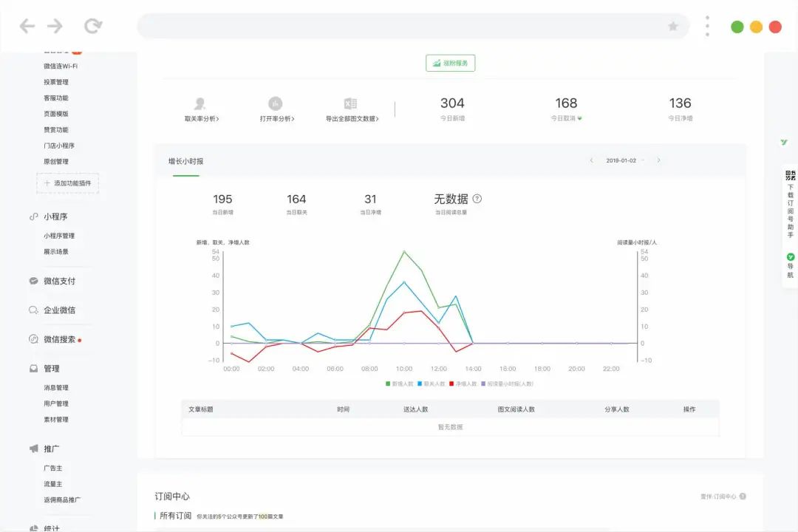
Task: Go to previous date with left arrow
Action: pos(591,160)
